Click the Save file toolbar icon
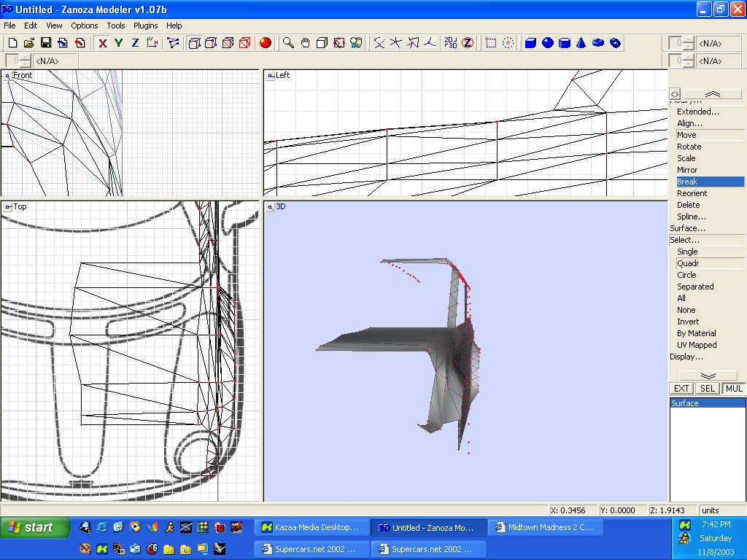The height and width of the screenshot is (560, 747). click(x=45, y=43)
